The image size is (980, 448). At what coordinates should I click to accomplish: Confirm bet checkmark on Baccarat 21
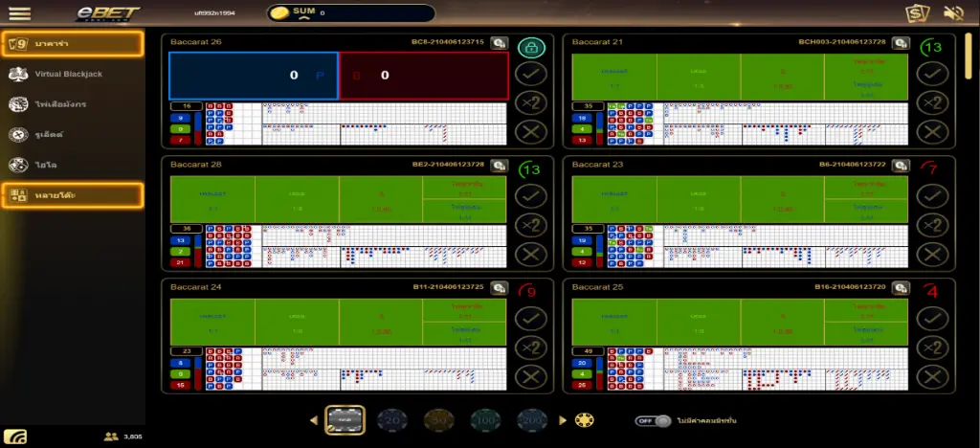pos(932,73)
